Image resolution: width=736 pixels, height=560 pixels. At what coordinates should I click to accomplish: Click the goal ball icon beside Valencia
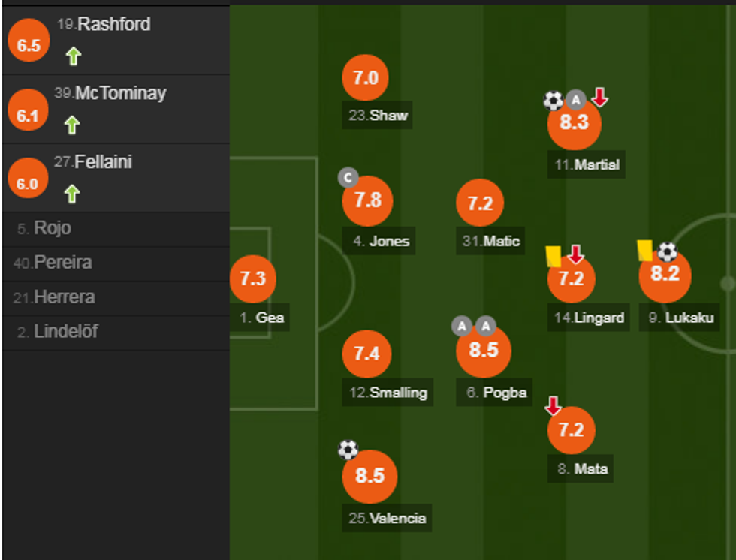click(348, 449)
